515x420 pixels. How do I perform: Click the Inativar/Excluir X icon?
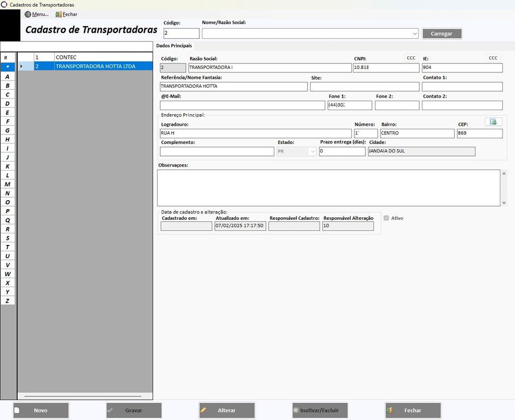296,410
